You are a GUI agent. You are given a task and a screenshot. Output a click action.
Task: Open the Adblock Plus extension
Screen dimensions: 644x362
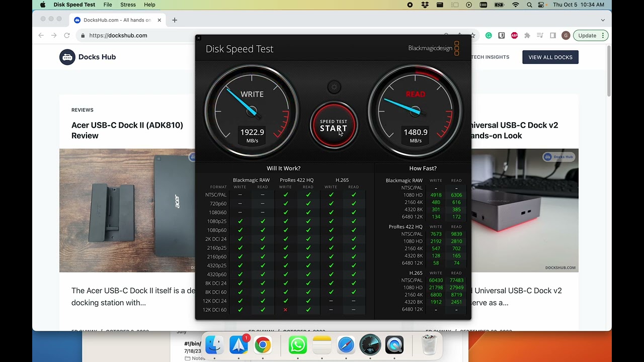514,36
